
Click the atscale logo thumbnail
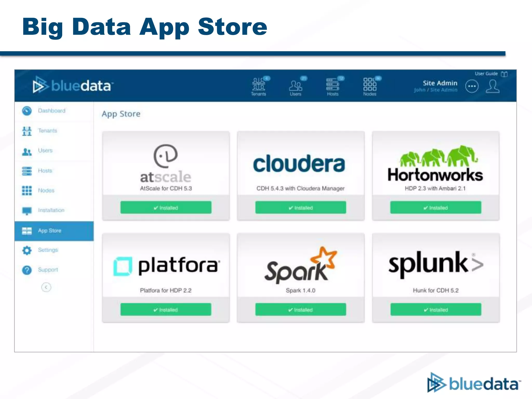coord(166,164)
